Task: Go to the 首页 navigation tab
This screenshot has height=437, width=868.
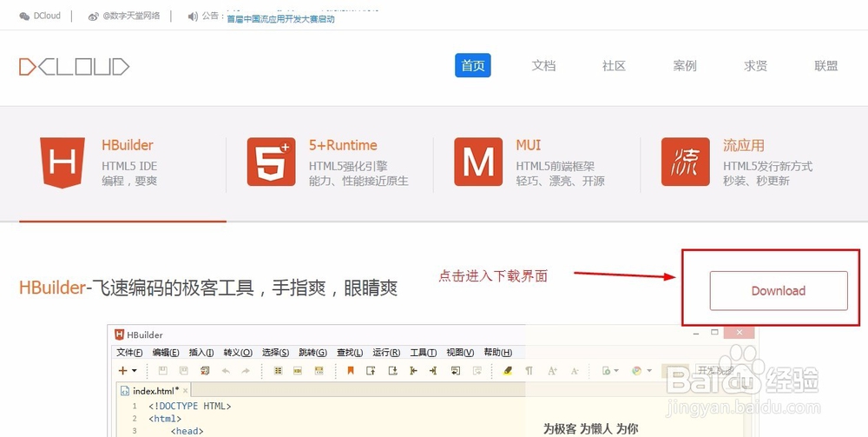Action: 473,66
